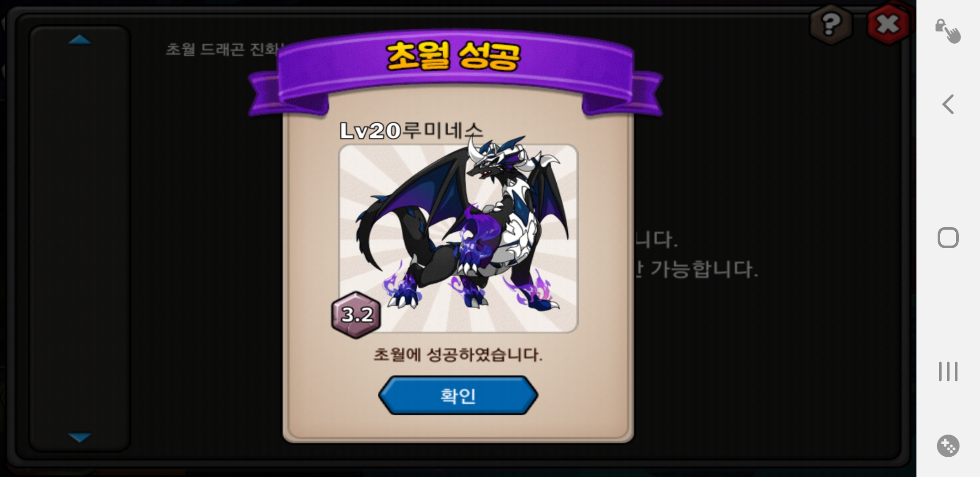Go back using the Android back chevron

pyautogui.click(x=948, y=104)
